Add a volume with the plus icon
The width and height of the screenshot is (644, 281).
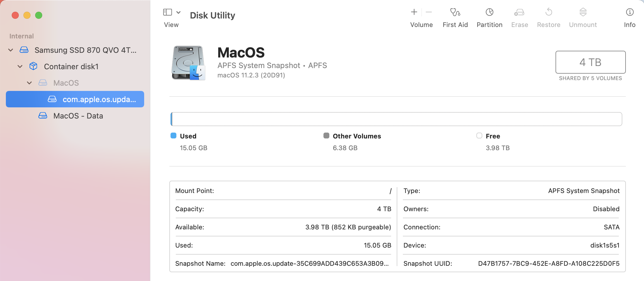pyautogui.click(x=414, y=12)
